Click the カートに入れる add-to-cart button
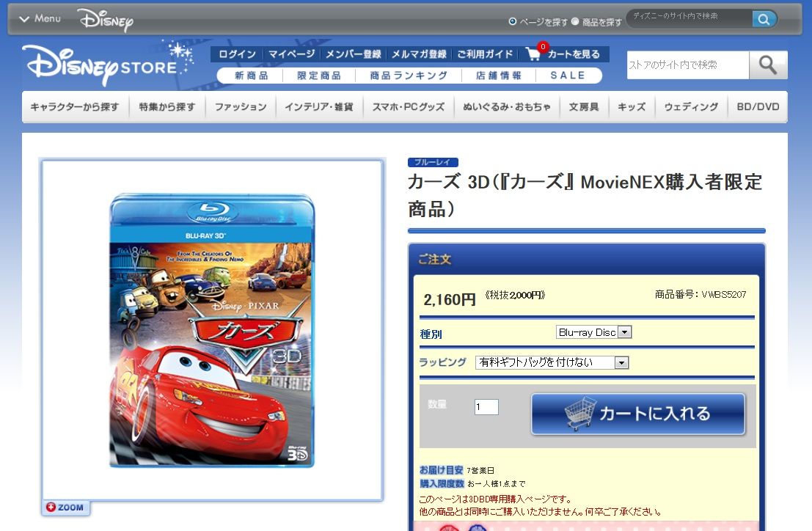 638,414
